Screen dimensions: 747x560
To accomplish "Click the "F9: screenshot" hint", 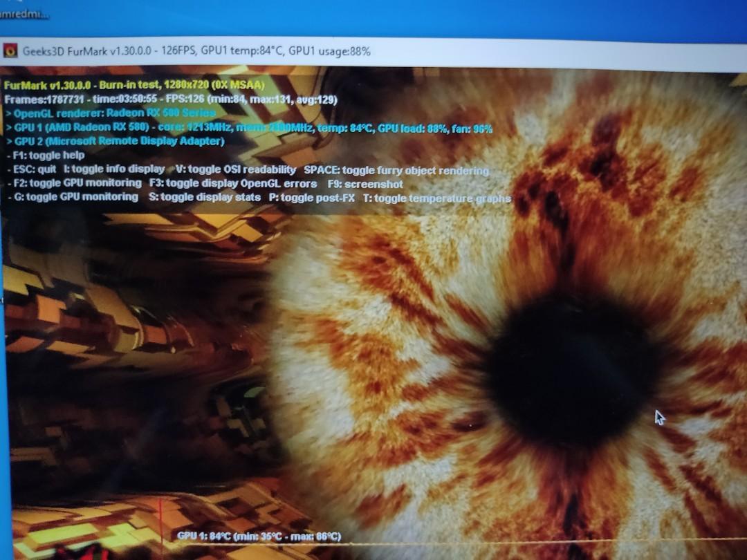I will coord(365,184).
